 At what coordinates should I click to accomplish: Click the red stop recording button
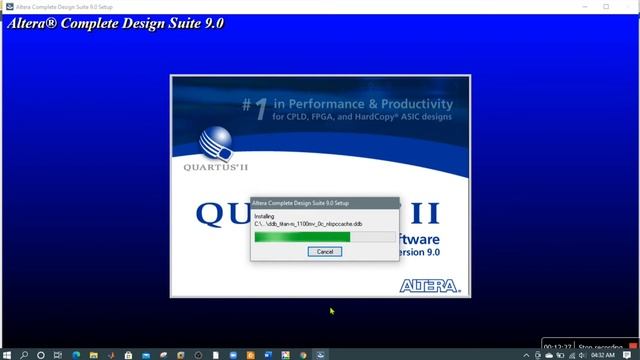(x=633, y=347)
